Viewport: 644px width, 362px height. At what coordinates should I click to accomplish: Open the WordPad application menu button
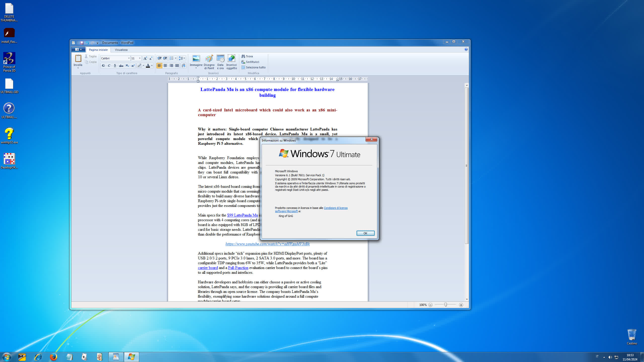point(78,50)
